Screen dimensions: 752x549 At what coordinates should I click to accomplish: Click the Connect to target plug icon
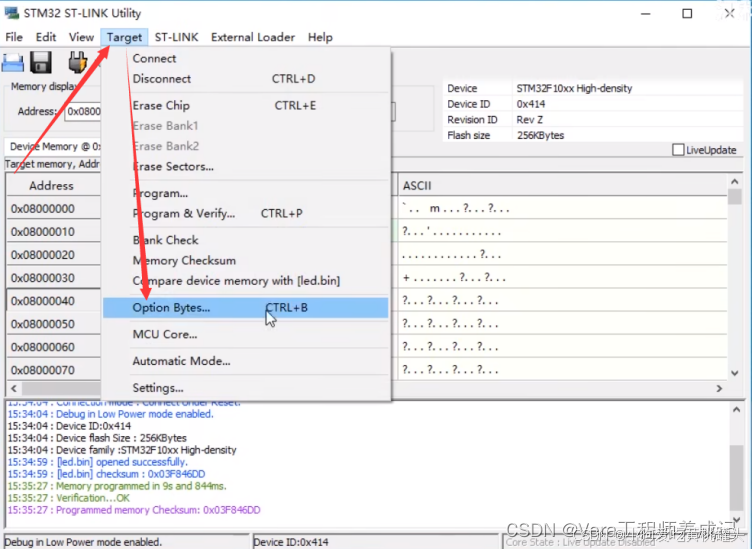(77, 62)
